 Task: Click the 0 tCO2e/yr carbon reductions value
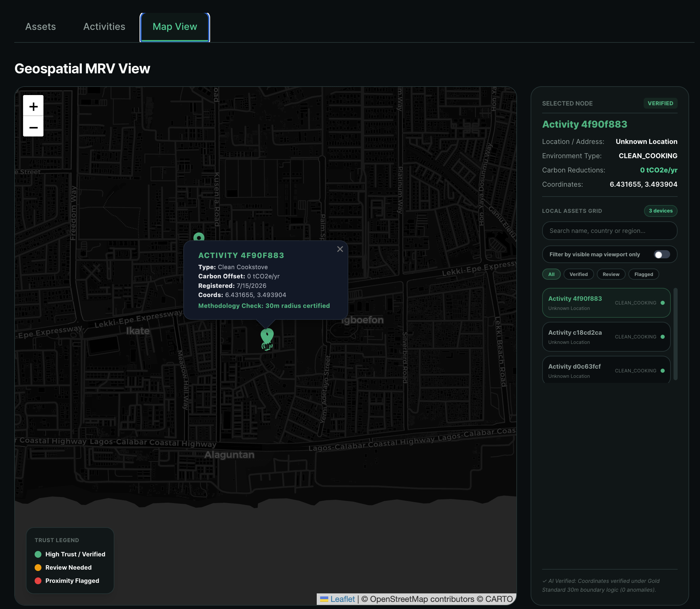[659, 170]
